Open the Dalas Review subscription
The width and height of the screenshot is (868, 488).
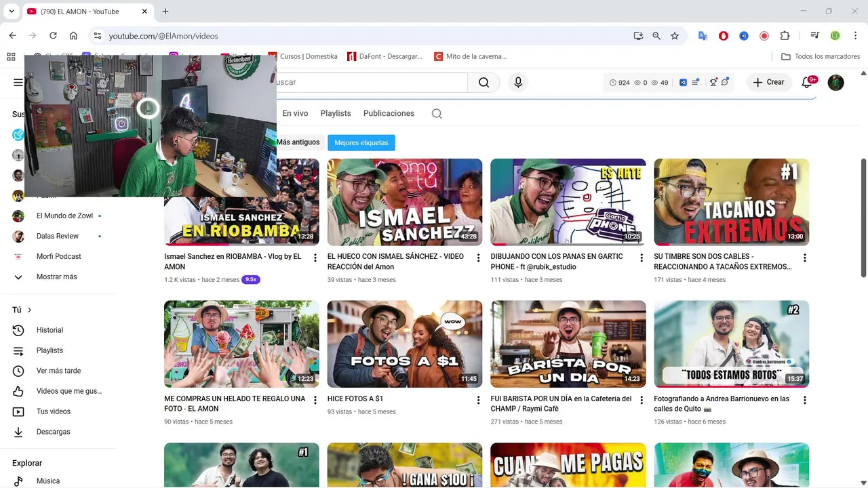[58, 236]
